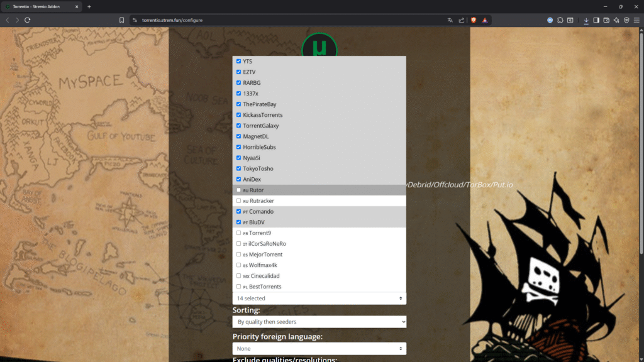Uncheck KickassTorrents provider
This screenshot has width=644, height=362.
pos(238,115)
